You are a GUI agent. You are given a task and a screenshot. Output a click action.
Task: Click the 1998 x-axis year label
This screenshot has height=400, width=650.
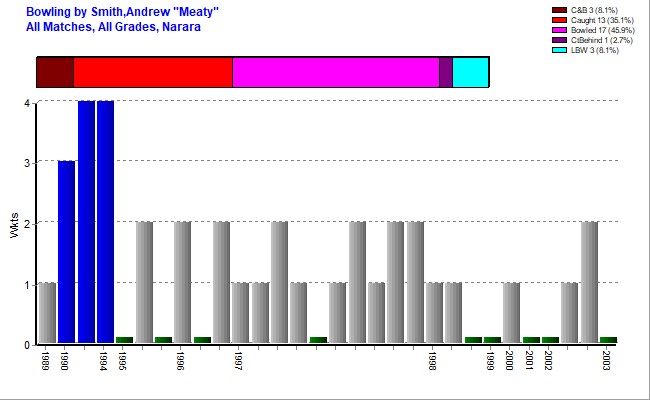(x=432, y=361)
